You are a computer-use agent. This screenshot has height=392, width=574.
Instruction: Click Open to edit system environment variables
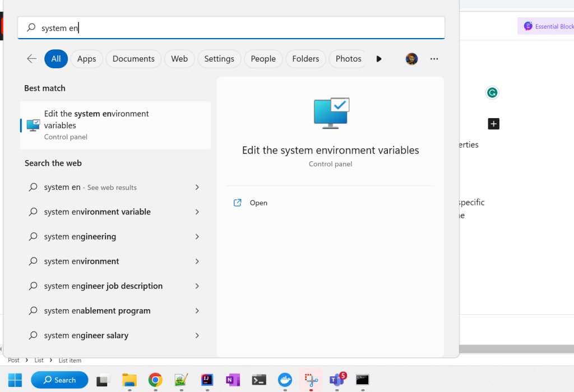point(251,203)
